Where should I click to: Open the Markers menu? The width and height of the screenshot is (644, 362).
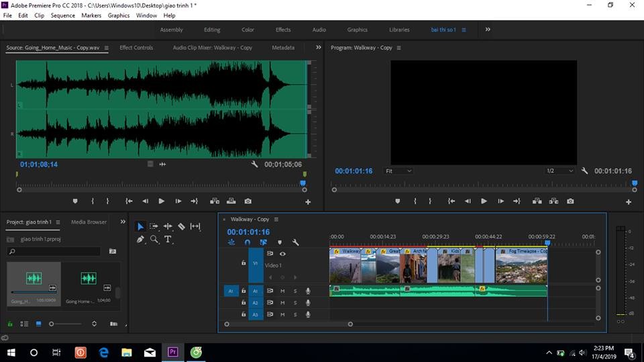[x=91, y=15]
